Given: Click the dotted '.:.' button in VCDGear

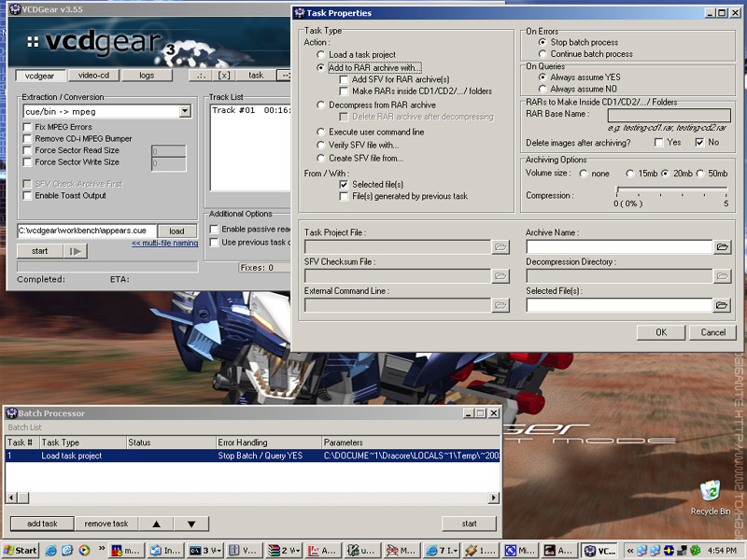Looking at the screenshot, I should [x=201, y=76].
